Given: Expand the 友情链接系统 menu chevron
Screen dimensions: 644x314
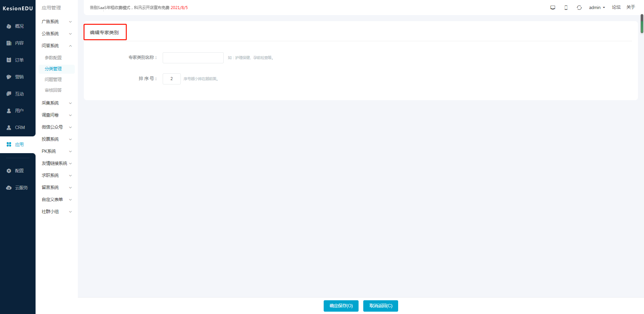Looking at the screenshot, I should coord(70,164).
